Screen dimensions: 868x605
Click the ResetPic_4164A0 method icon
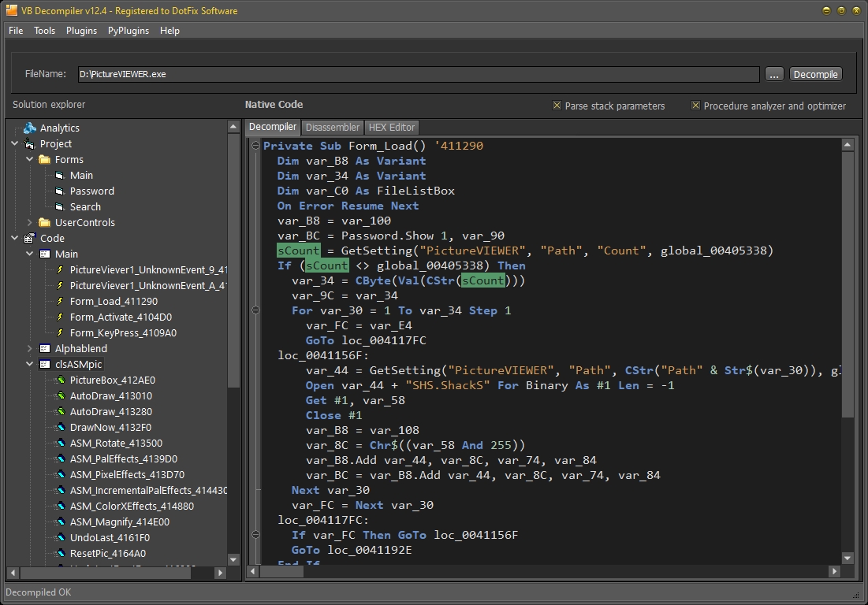[x=60, y=554]
